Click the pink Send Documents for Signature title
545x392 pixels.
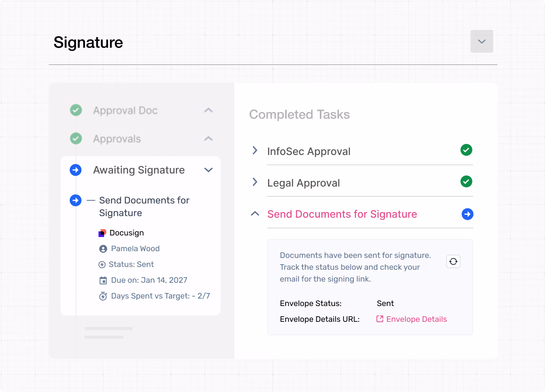(x=342, y=214)
